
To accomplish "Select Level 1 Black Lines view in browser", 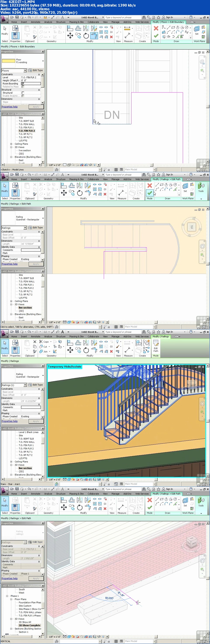I will tap(29, 432).
